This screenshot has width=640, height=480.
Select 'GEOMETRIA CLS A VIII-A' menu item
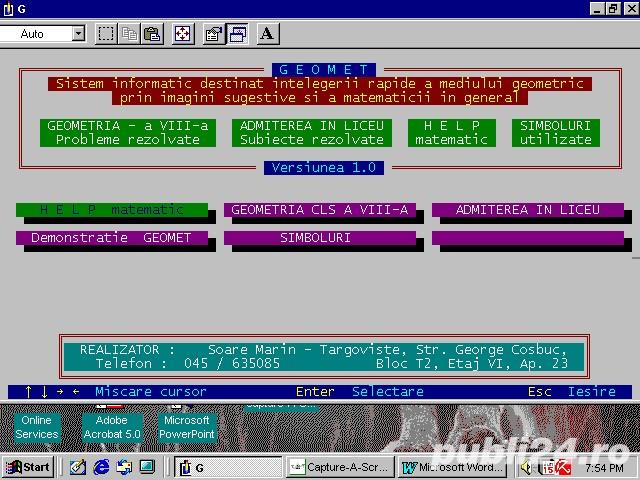[319, 210]
